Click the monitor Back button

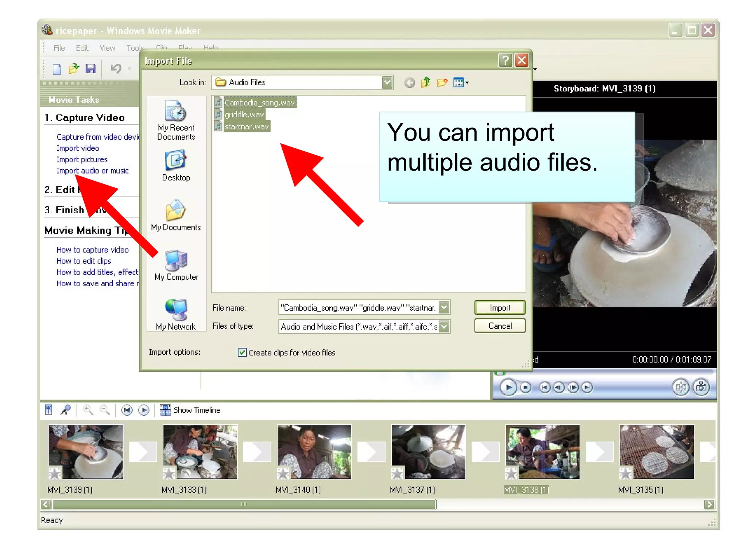coord(545,387)
